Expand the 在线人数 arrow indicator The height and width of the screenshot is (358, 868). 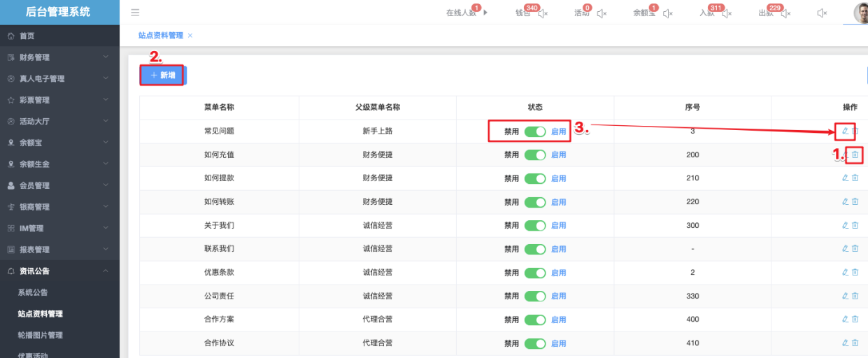pyautogui.click(x=485, y=13)
